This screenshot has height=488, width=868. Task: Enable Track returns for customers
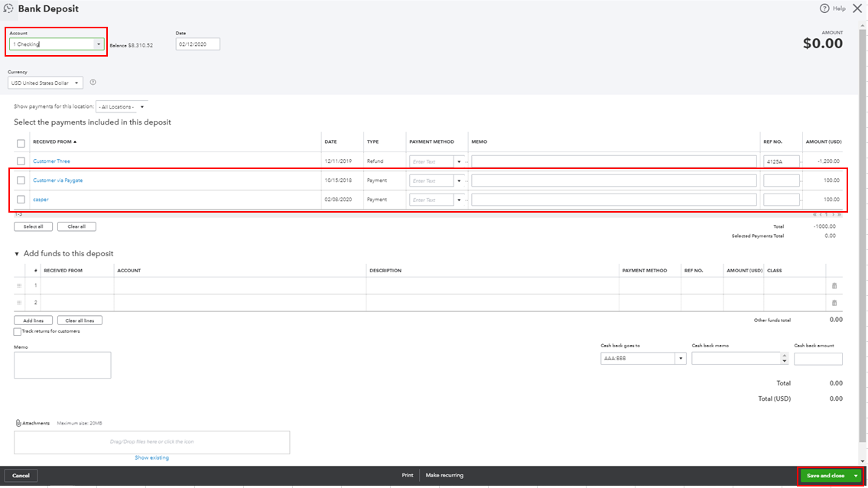tap(18, 332)
